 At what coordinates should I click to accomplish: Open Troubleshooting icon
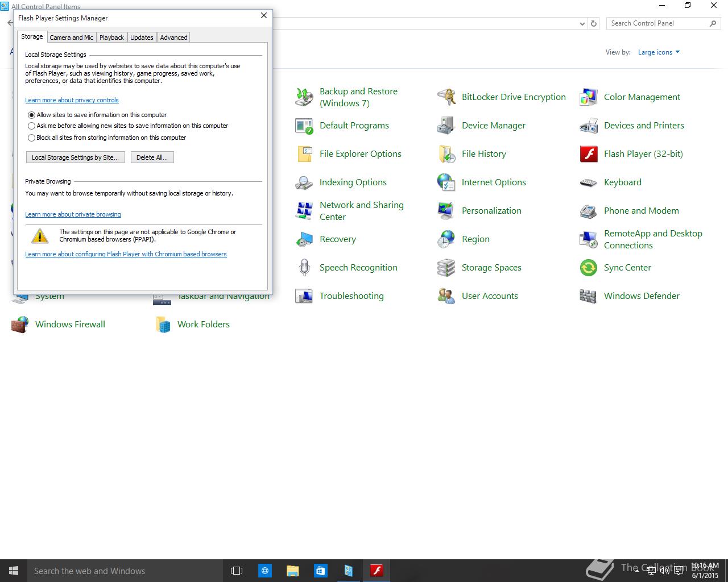[x=304, y=296]
